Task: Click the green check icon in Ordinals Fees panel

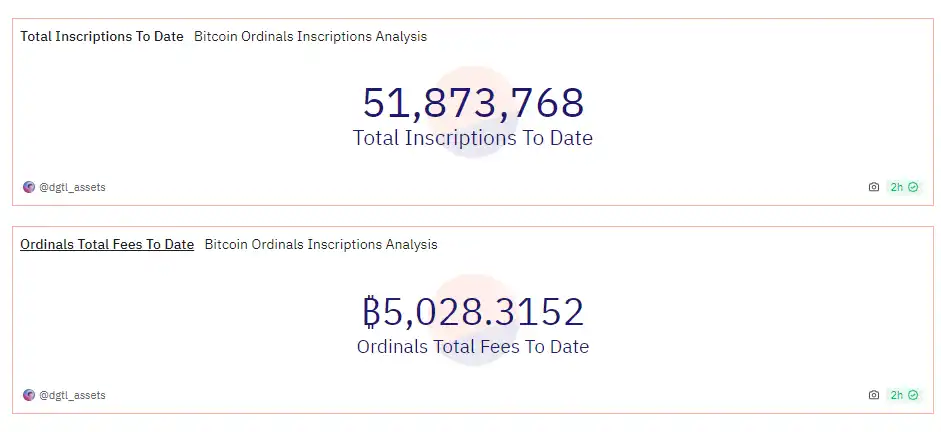Action: pos(913,395)
